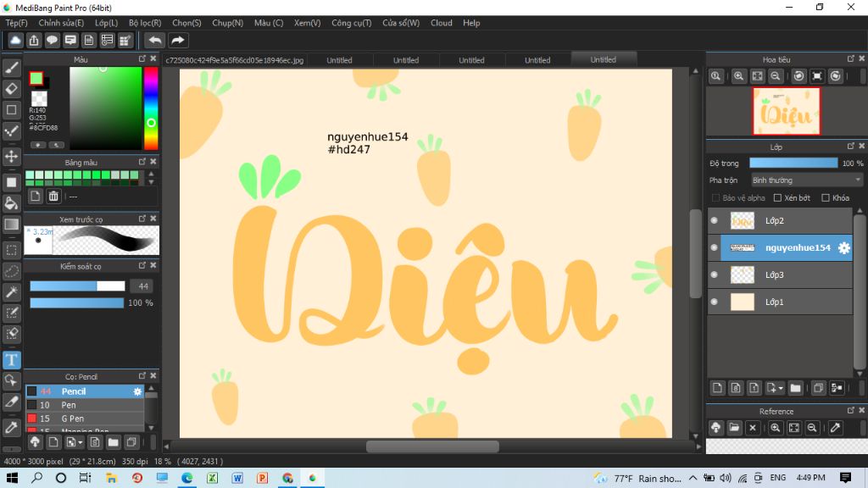Enable the Khóa checkbox
868x488 pixels.
(826, 197)
